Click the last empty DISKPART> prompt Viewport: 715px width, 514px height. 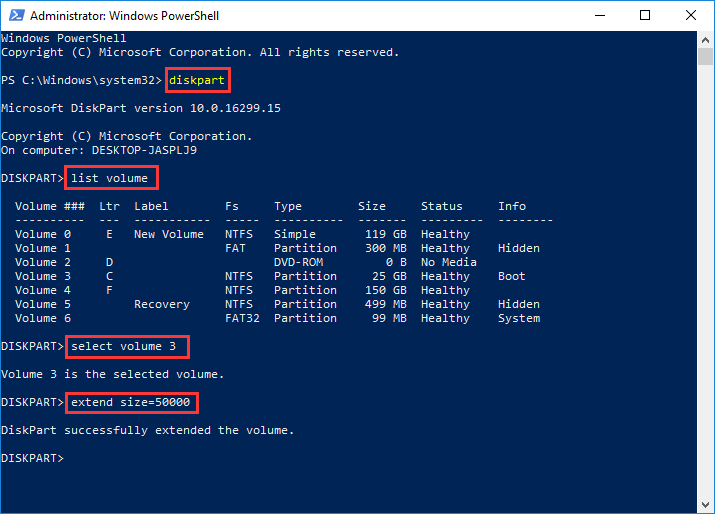click(x=32, y=458)
